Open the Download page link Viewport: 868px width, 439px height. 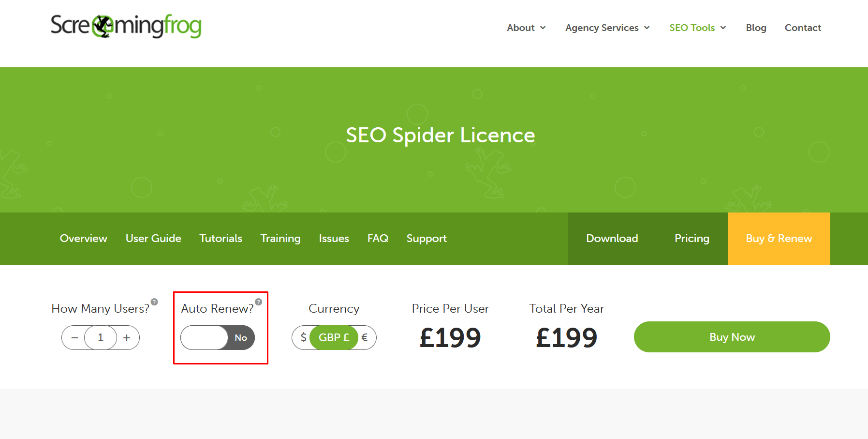(x=612, y=239)
